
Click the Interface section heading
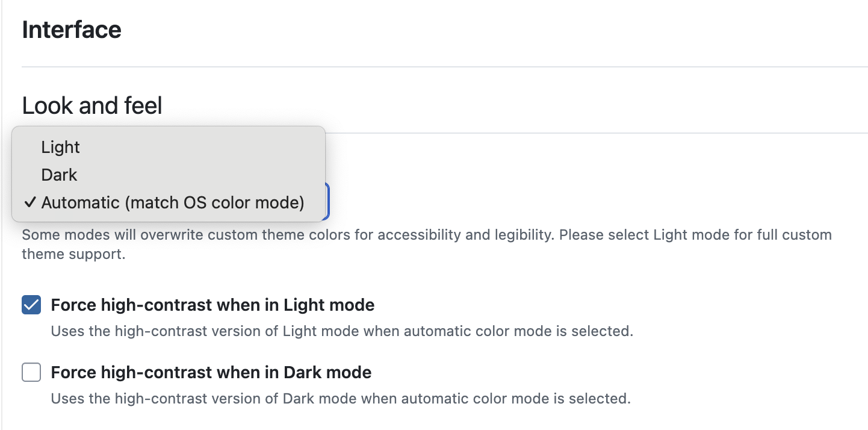(71, 29)
